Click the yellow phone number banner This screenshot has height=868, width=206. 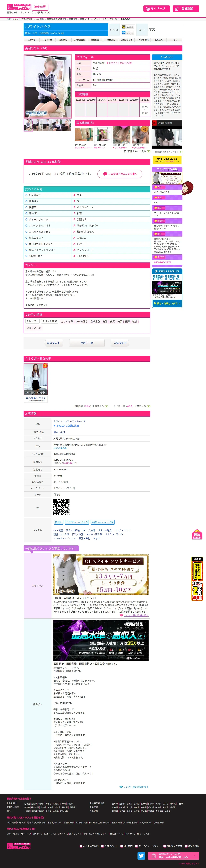pyautogui.click(x=167, y=160)
